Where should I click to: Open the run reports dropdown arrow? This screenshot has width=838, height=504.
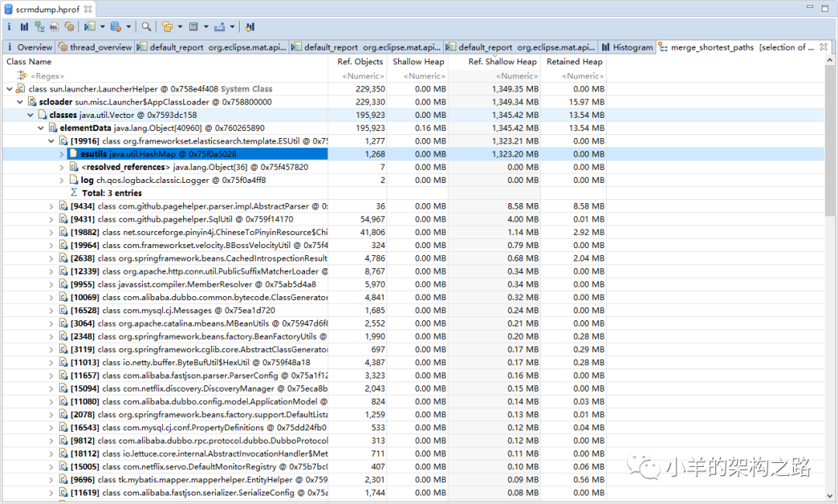[x=103, y=26]
